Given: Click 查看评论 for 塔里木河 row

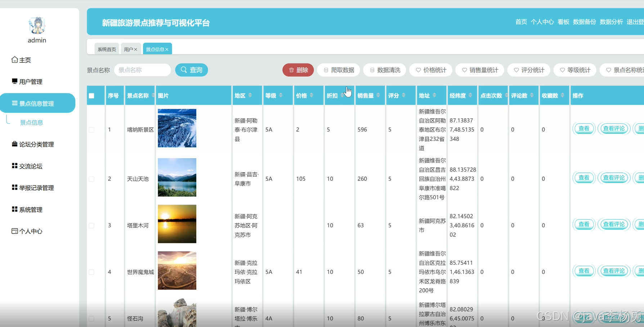Looking at the screenshot, I should tap(614, 224).
